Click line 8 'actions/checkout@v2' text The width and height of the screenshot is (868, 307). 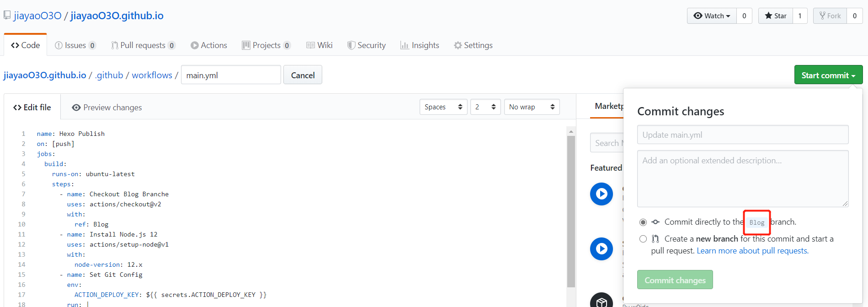click(125, 204)
